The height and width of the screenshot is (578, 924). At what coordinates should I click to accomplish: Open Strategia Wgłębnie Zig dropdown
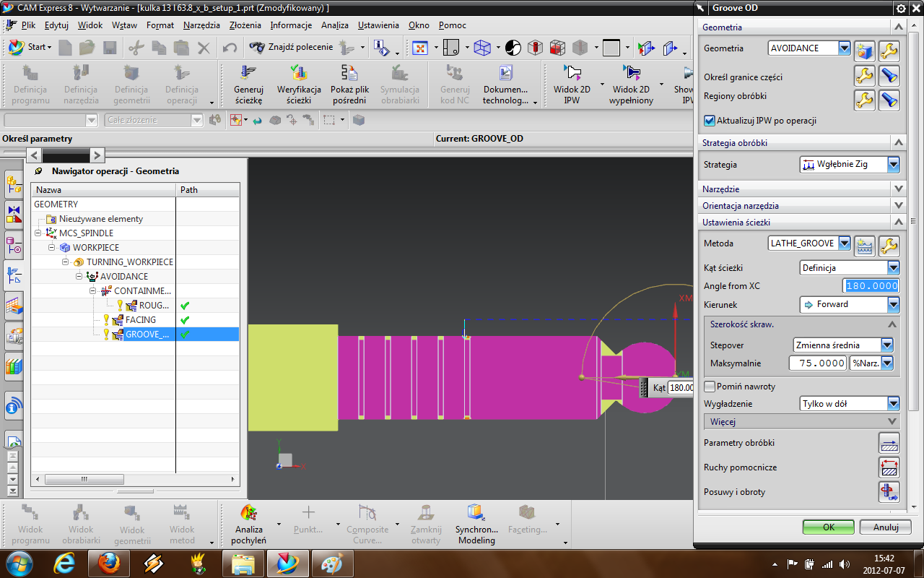pyautogui.click(x=894, y=165)
